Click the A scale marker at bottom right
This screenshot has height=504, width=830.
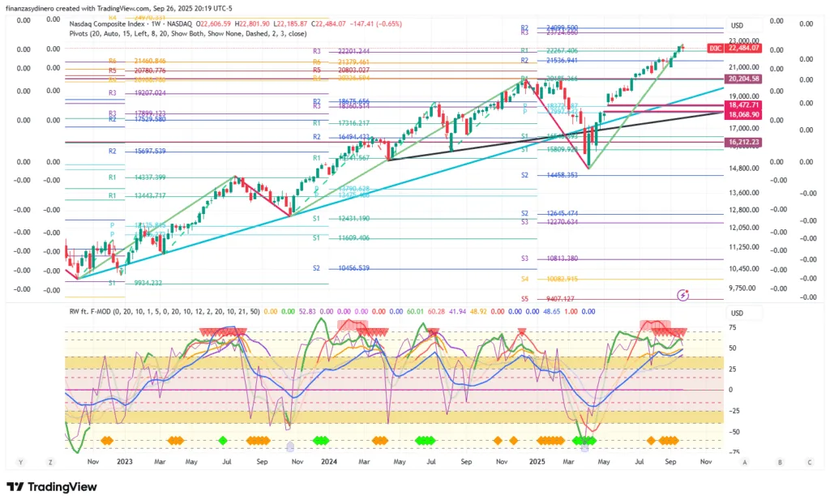744,462
